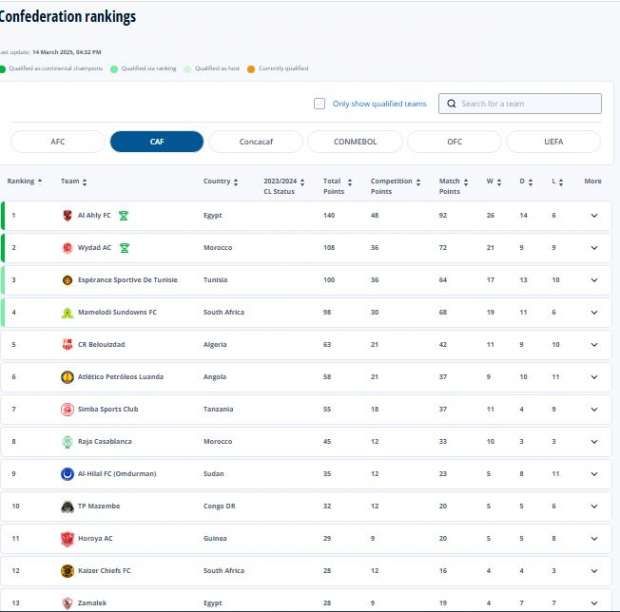Expand Wydad AC row details

pyautogui.click(x=594, y=248)
